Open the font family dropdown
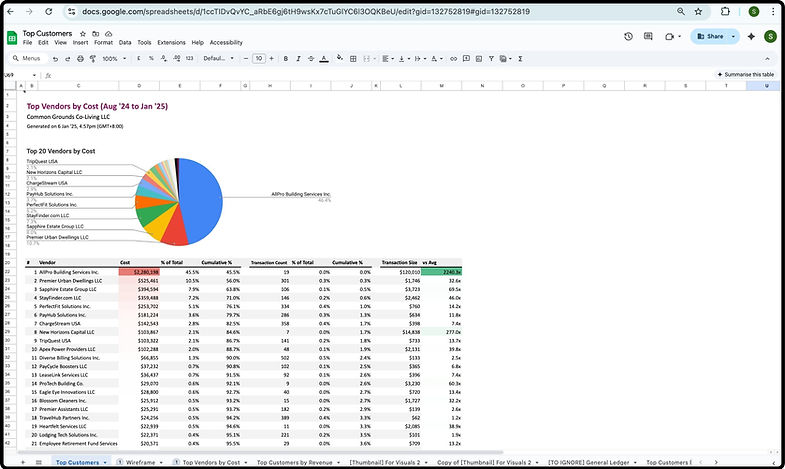The height and width of the screenshot is (469, 785). click(x=218, y=59)
